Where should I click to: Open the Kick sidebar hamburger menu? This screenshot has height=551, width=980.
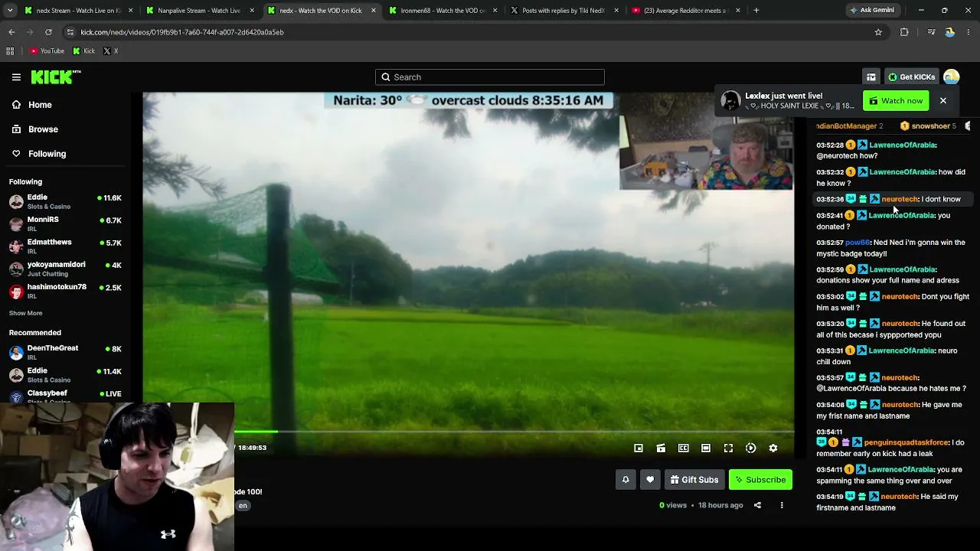point(16,77)
